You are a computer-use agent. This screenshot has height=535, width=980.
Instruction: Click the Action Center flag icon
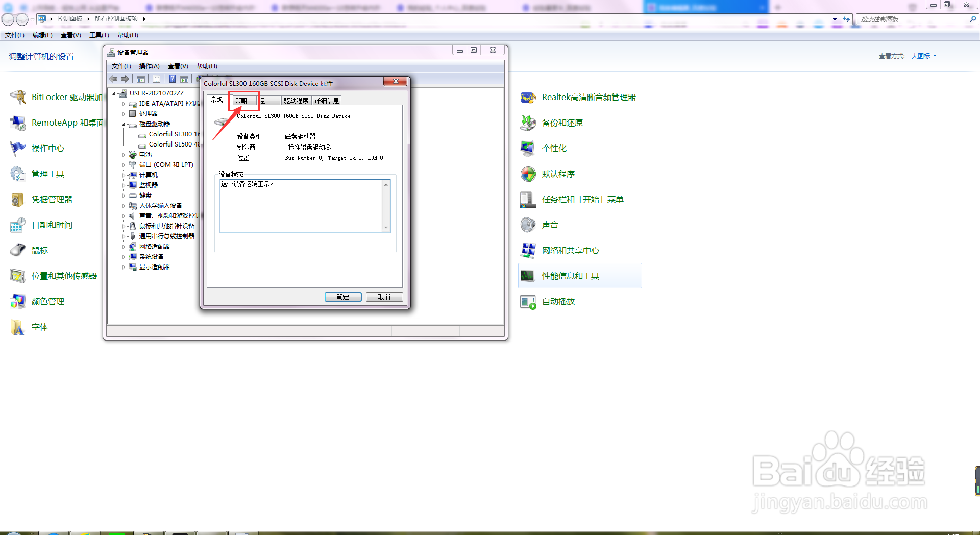point(18,148)
